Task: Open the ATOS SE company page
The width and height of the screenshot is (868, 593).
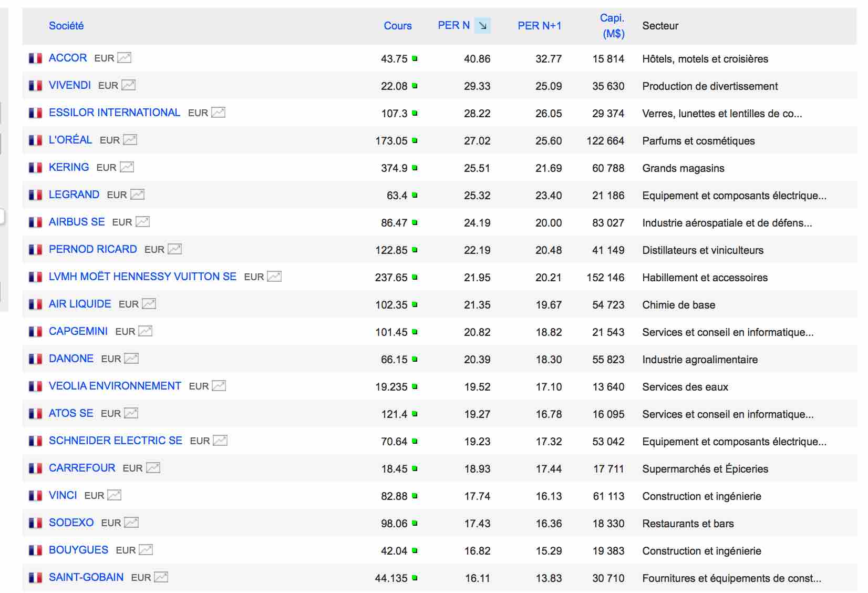Action: pos(71,413)
